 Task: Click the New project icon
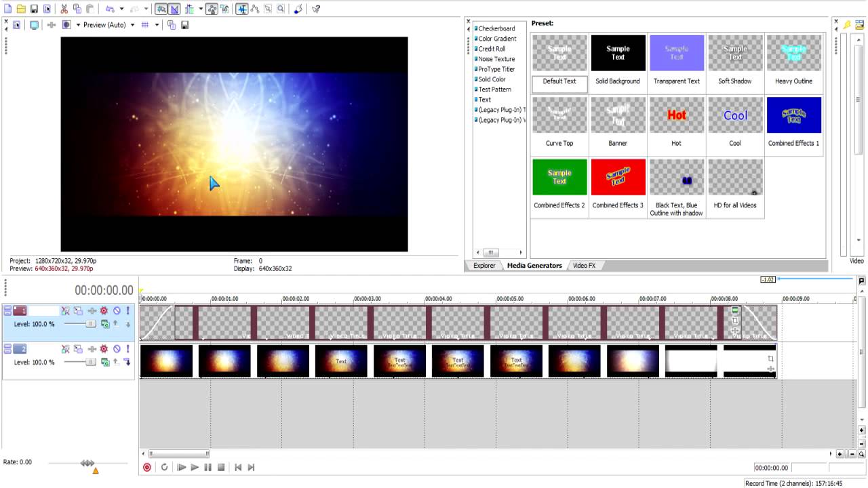[7, 9]
